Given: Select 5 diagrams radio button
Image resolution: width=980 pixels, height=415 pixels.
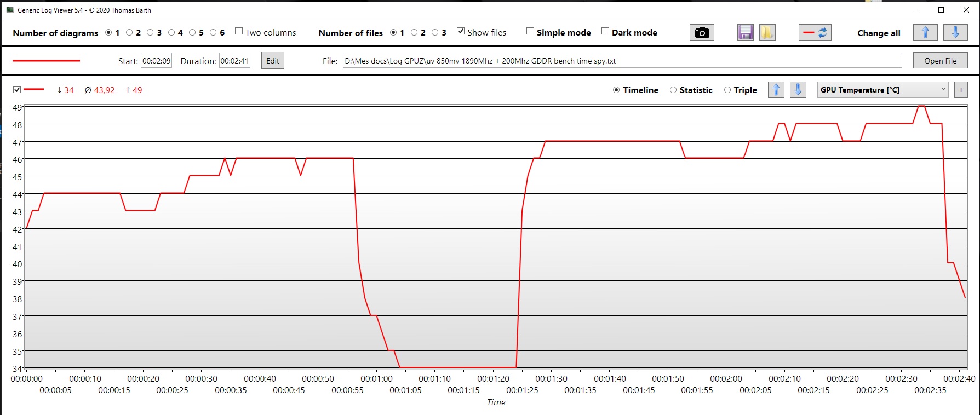Looking at the screenshot, I should click(192, 33).
